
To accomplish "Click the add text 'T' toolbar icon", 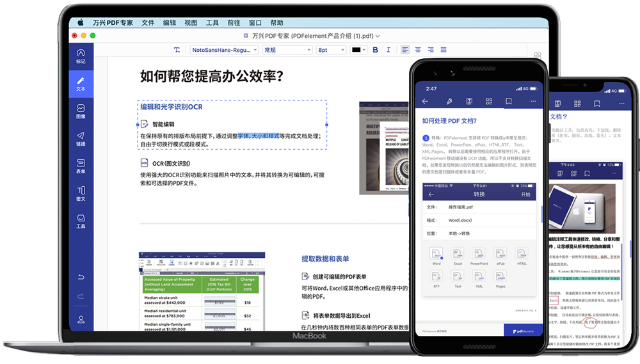I will [177, 50].
